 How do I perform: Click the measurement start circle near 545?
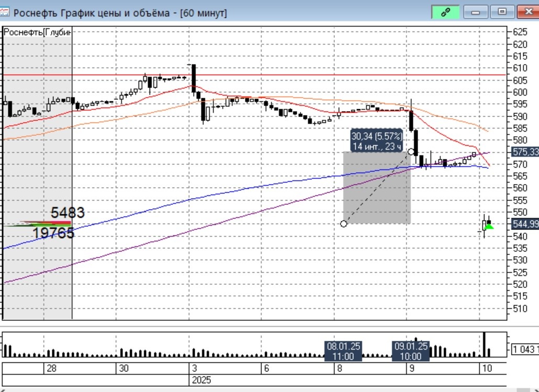343,224
